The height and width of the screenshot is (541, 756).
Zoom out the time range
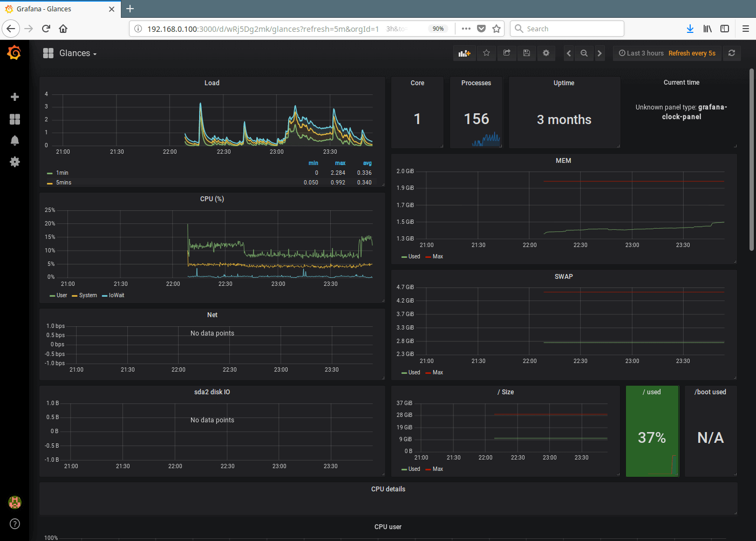(584, 53)
